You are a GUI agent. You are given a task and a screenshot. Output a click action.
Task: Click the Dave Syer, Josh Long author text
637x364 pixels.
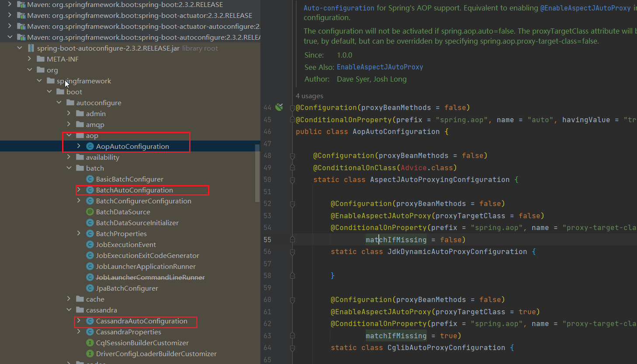pyautogui.click(x=372, y=79)
